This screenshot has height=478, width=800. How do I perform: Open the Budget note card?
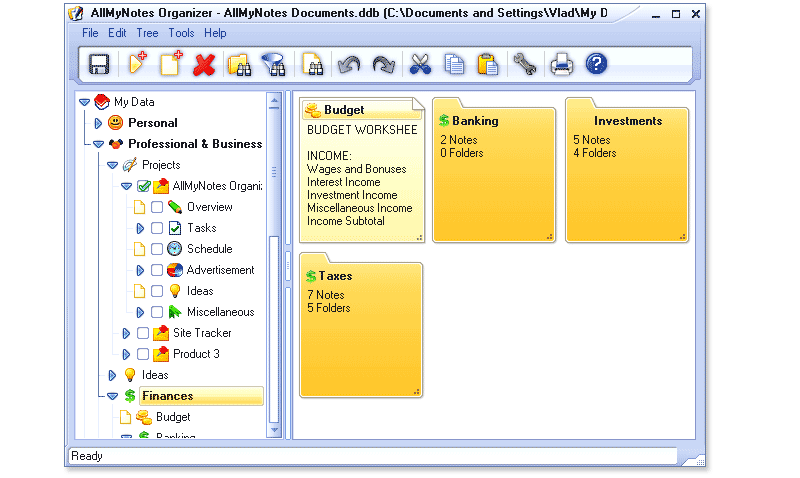(362, 170)
